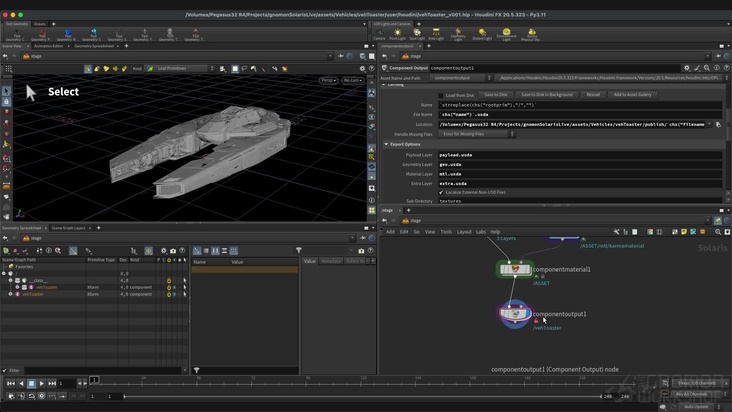Click the componentmaterial1 node icon

click(x=515, y=270)
